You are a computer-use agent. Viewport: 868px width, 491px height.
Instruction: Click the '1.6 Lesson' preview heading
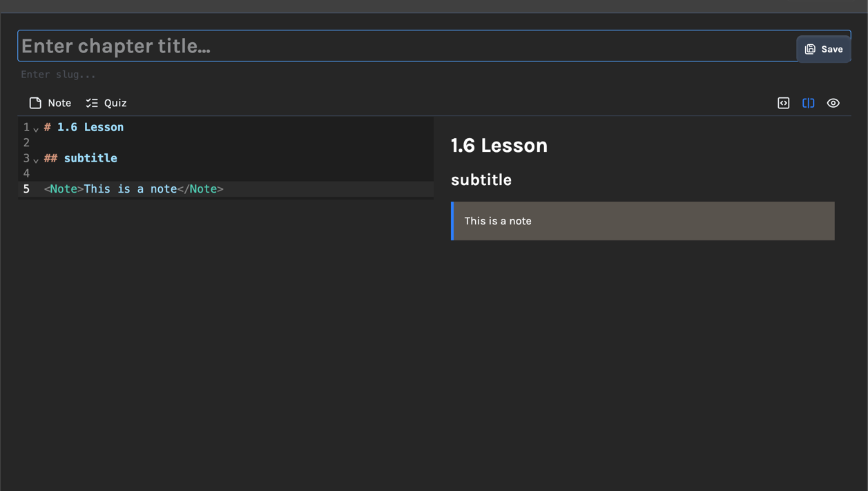[x=499, y=146]
